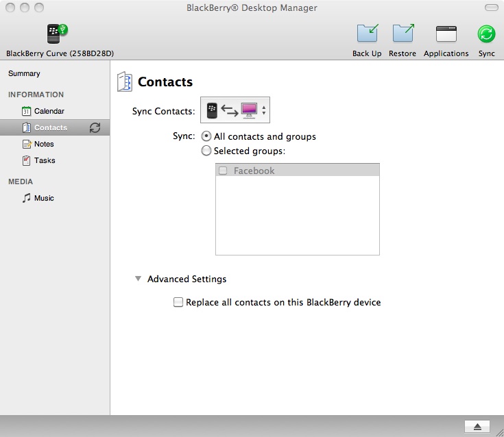Enable Replace all contacts on this BlackBerry

(x=178, y=302)
